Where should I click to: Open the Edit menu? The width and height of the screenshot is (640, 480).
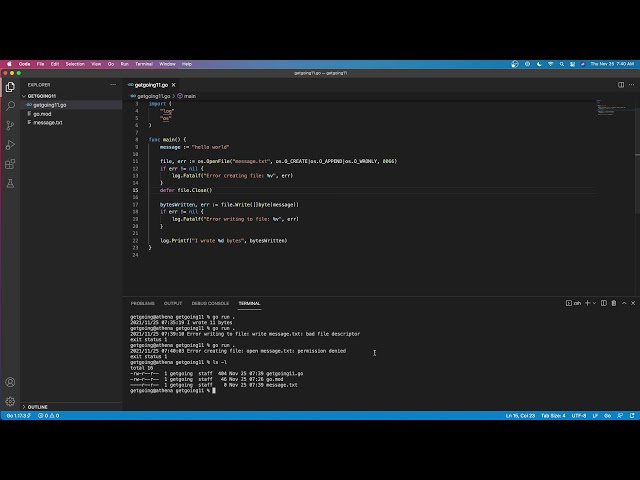coord(55,64)
